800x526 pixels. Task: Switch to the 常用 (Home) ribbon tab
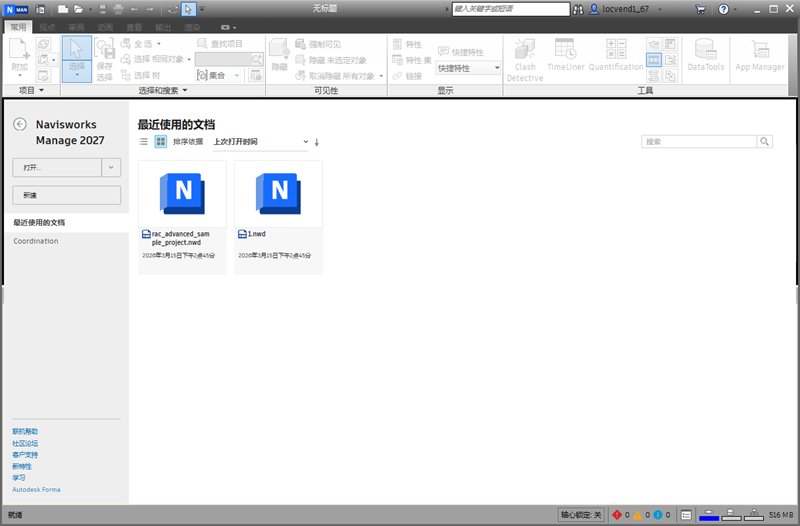(x=18, y=27)
